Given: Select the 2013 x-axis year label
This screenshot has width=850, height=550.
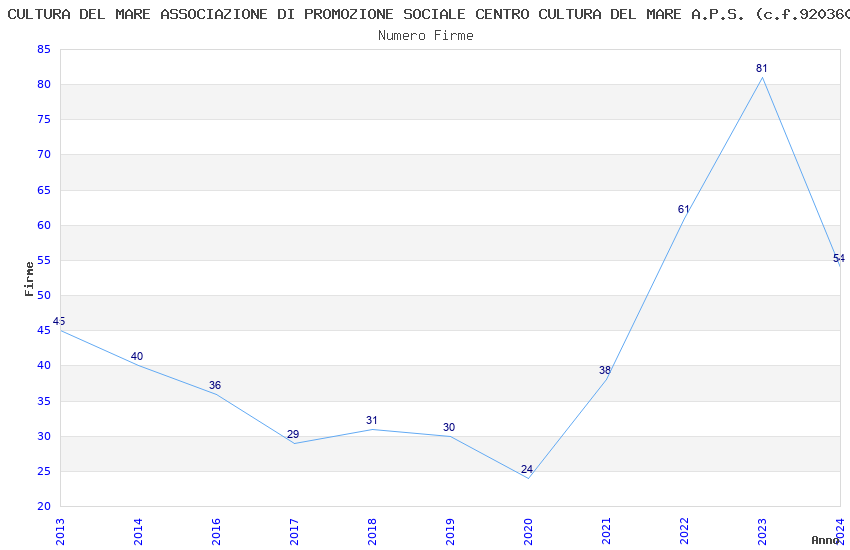Looking at the screenshot, I should [60, 532].
